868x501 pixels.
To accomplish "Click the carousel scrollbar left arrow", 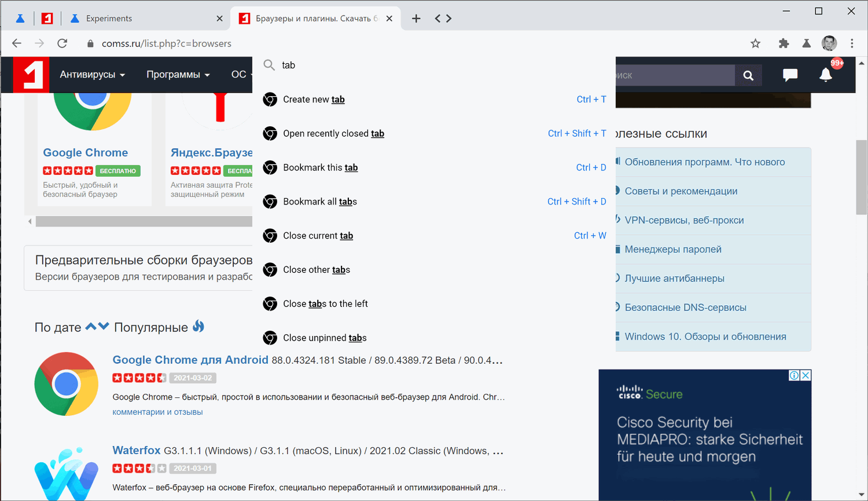I will pyautogui.click(x=30, y=221).
